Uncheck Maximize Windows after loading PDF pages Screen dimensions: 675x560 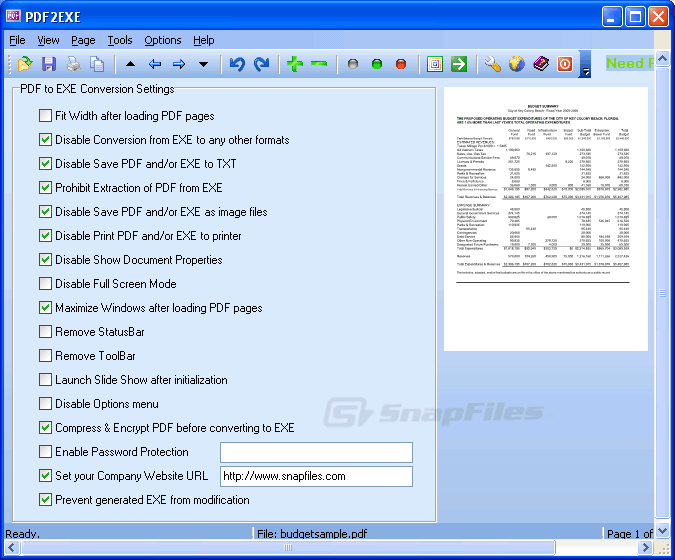point(45,307)
